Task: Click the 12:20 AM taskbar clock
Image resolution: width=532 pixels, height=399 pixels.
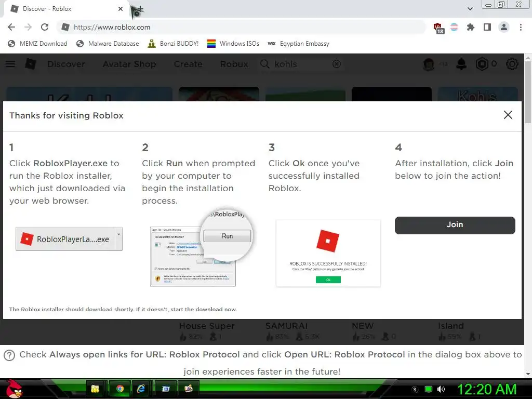Action: pos(487,389)
